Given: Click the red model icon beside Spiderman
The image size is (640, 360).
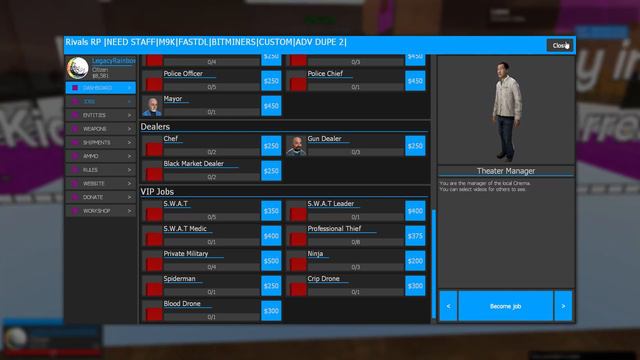Looking at the screenshot, I should tap(154, 289).
